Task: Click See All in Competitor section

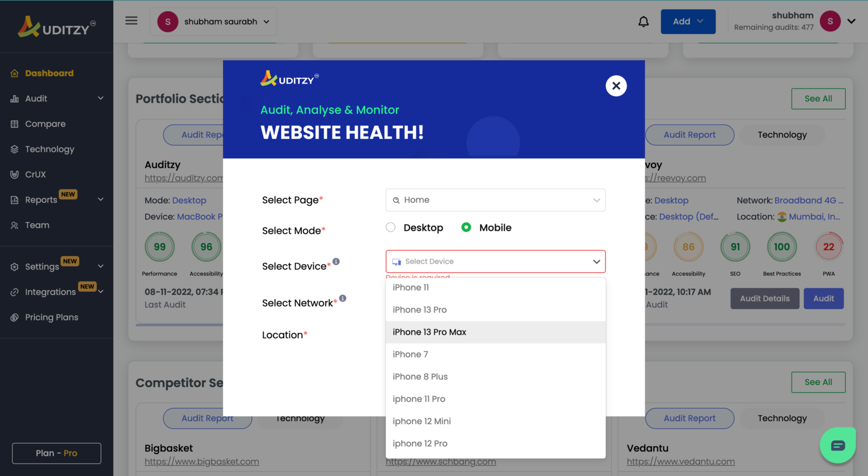Action: pos(818,382)
